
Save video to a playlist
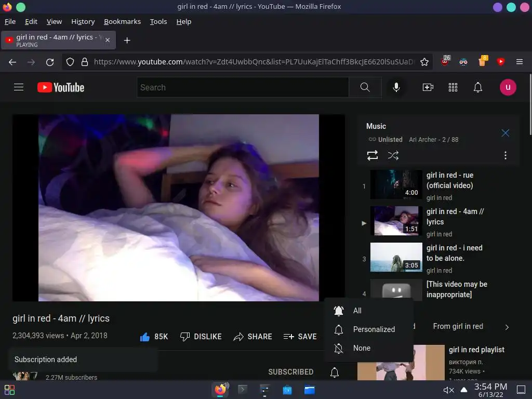pyautogui.click(x=300, y=337)
